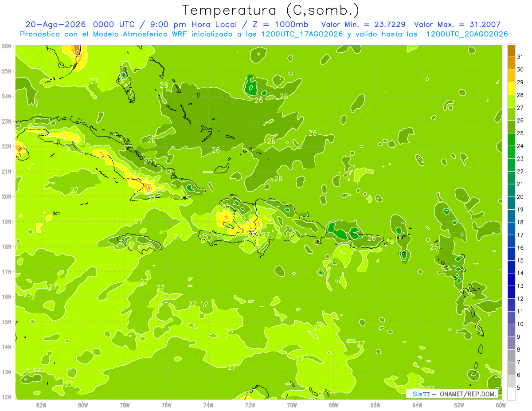Image resolution: width=532 pixels, height=411 pixels.
Task: Click the 26N latitude axis label
Action: (7, 46)
